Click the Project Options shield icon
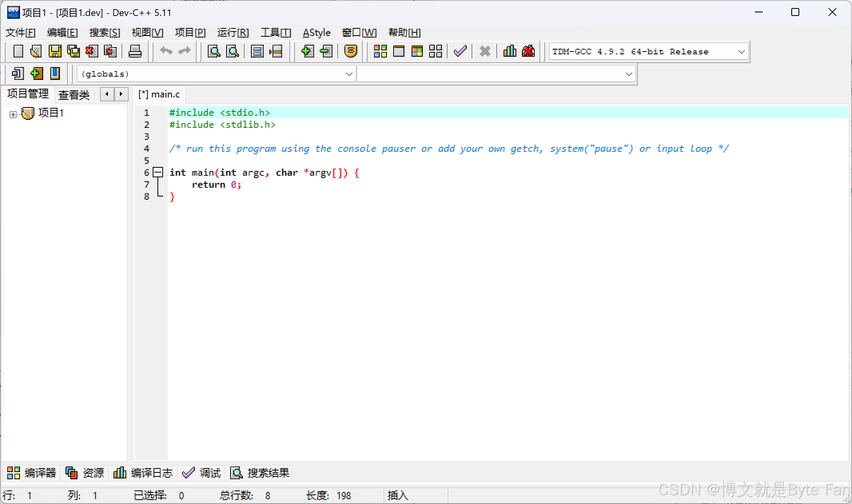 tap(350, 51)
